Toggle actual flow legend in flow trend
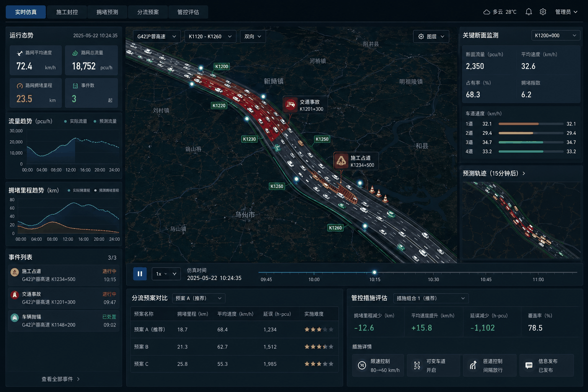The height and width of the screenshot is (392, 588). coord(75,121)
